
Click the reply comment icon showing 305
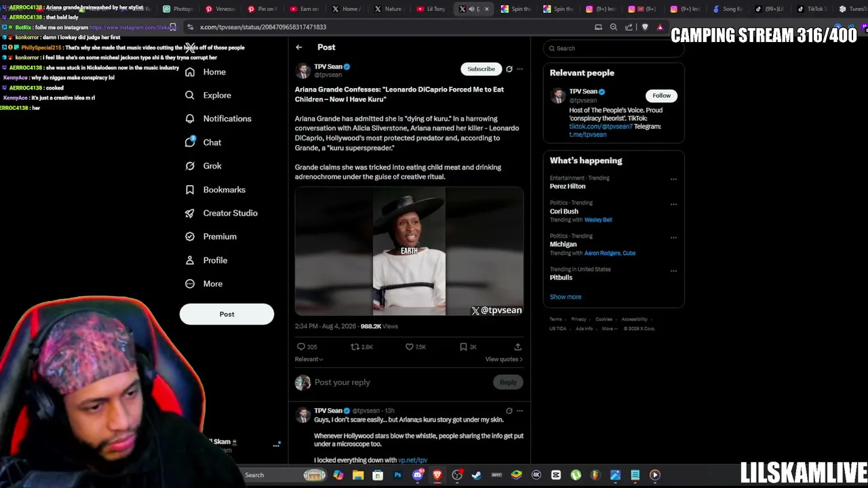(302, 347)
